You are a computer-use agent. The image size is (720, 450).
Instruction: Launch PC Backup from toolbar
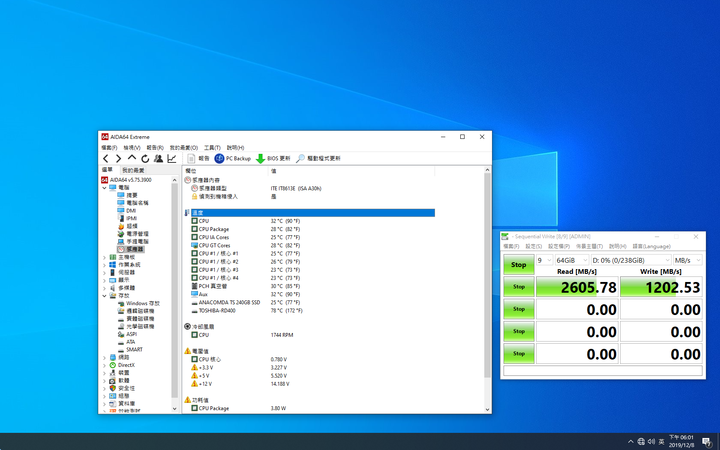tap(233, 158)
